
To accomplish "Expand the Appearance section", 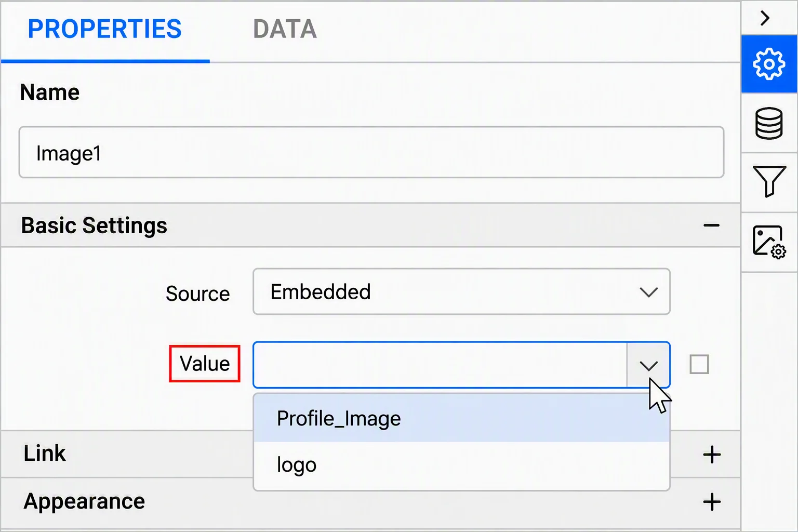I will tap(711, 502).
